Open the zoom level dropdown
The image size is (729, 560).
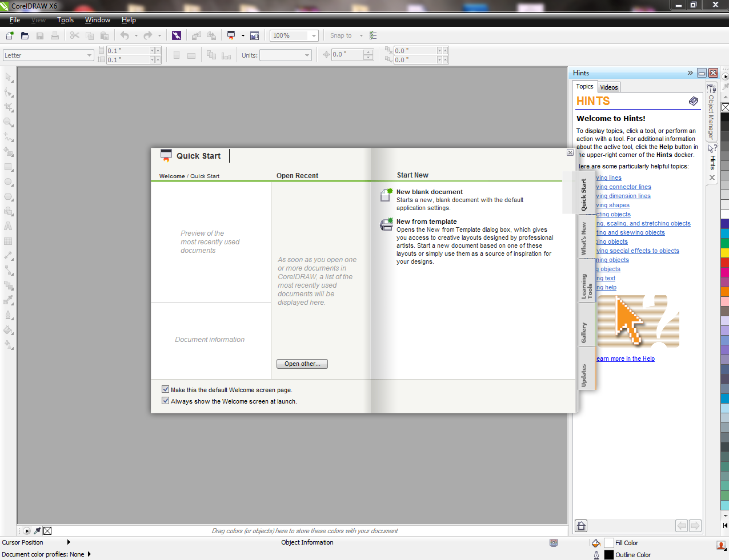click(x=314, y=35)
